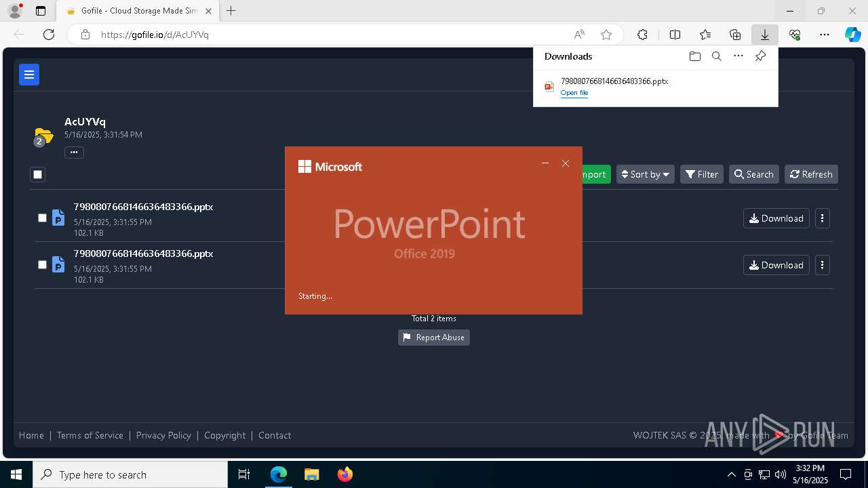Open the Windows Start menu
The height and width of the screenshot is (488, 868).
16,474
